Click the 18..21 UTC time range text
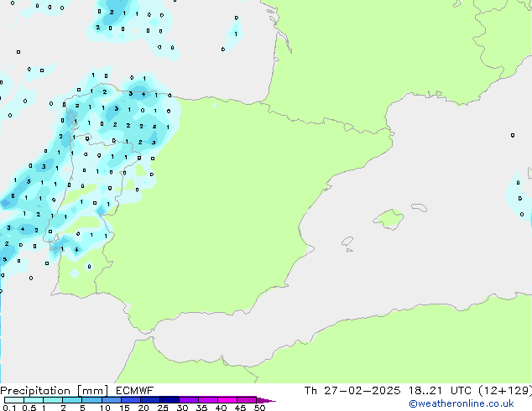 pos(427,390)
